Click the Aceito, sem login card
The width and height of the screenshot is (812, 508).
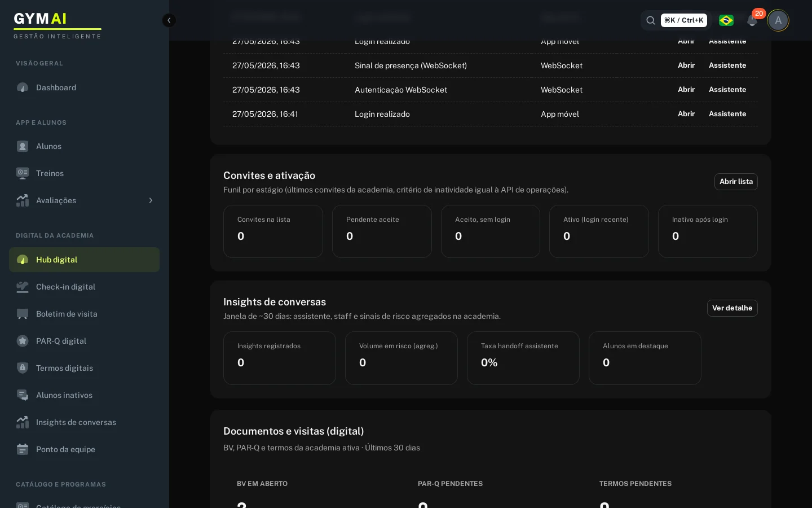[491, 231]
